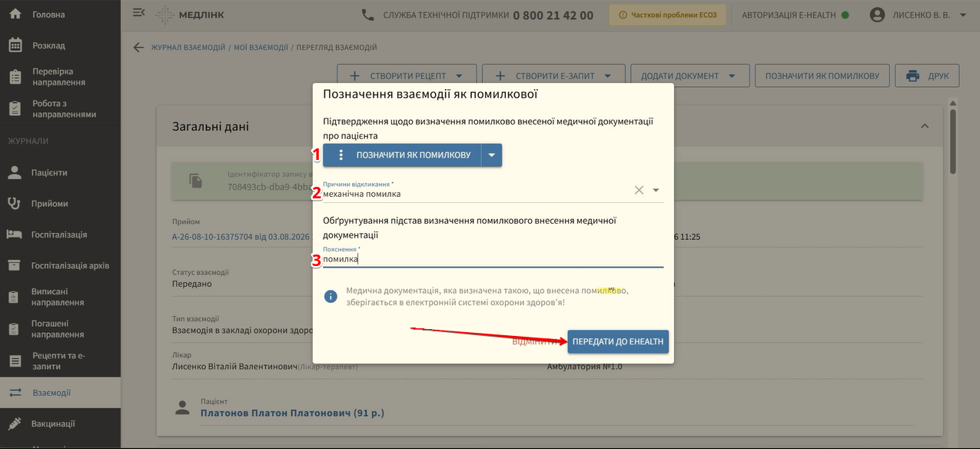
Task: Click the Пояснення input field
Action: (x=493, y=256)
